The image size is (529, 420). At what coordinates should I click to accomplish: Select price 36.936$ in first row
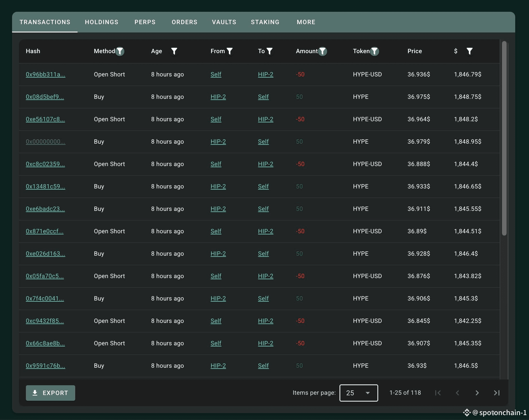[419, 74]
